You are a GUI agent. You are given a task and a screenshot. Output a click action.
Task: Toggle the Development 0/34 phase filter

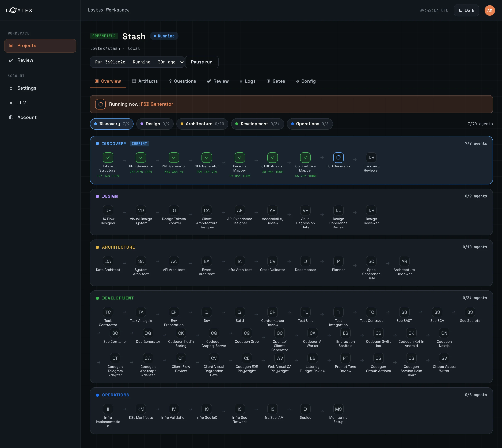tap(257, 124)
